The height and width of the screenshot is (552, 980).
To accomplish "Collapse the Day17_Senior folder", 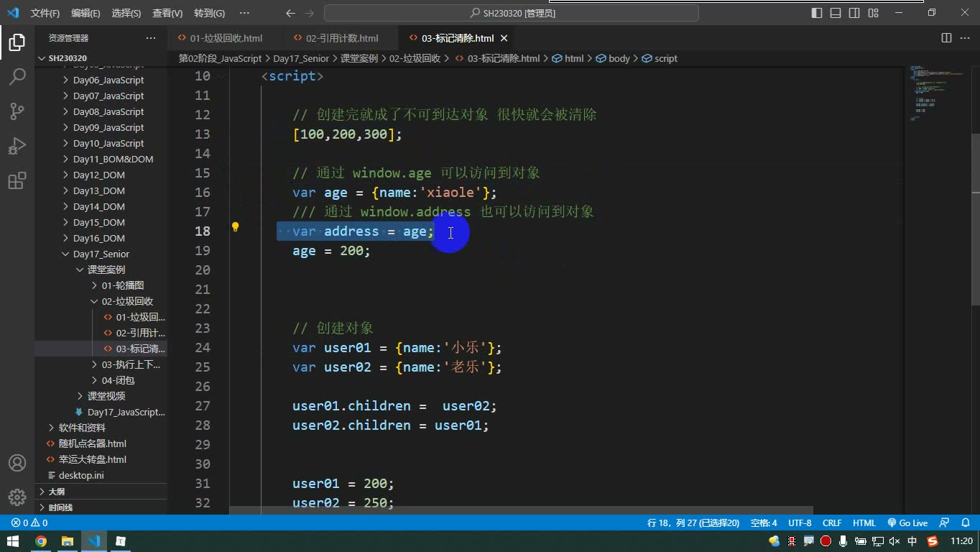I will coord(101,254).
